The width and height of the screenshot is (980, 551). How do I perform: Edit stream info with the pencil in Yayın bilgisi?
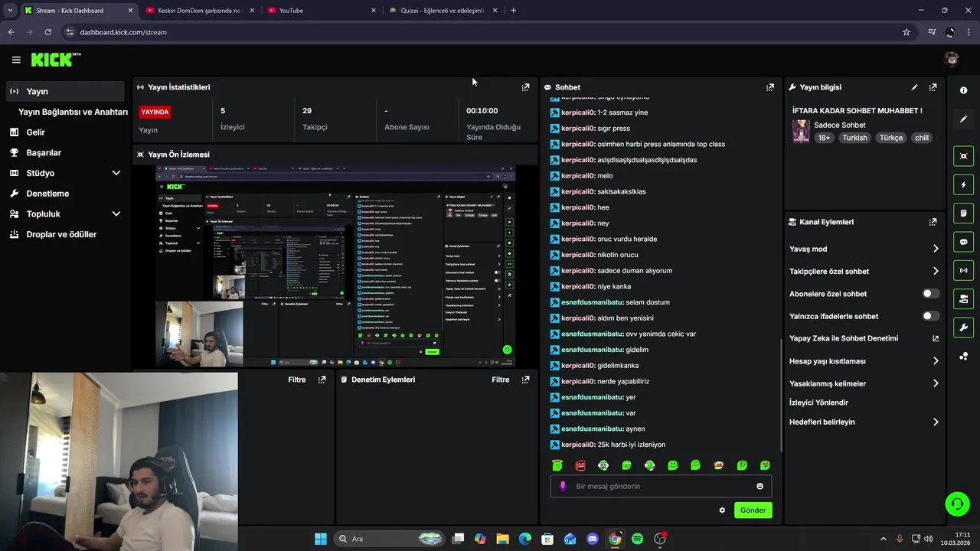(x=914, y=87)
